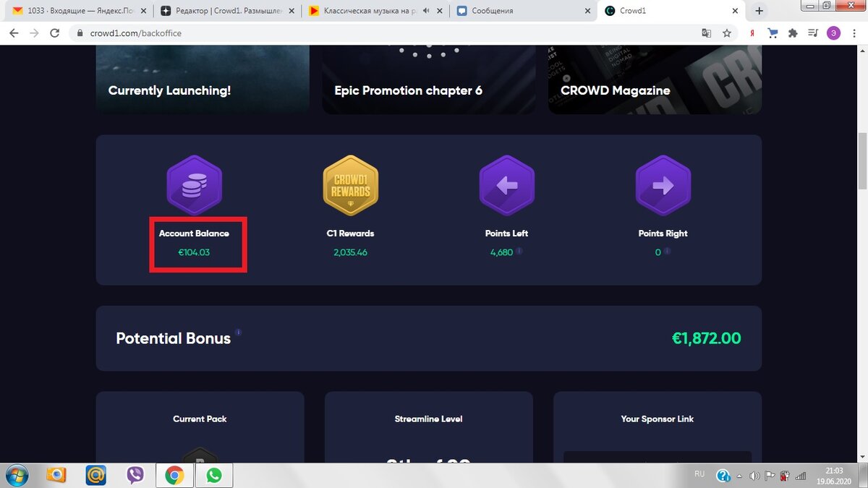Mute the speaker icon on the Классическая музыка tab
This screenshot has height=488, width=868.
pyautogui.click(x=426, y=11)
